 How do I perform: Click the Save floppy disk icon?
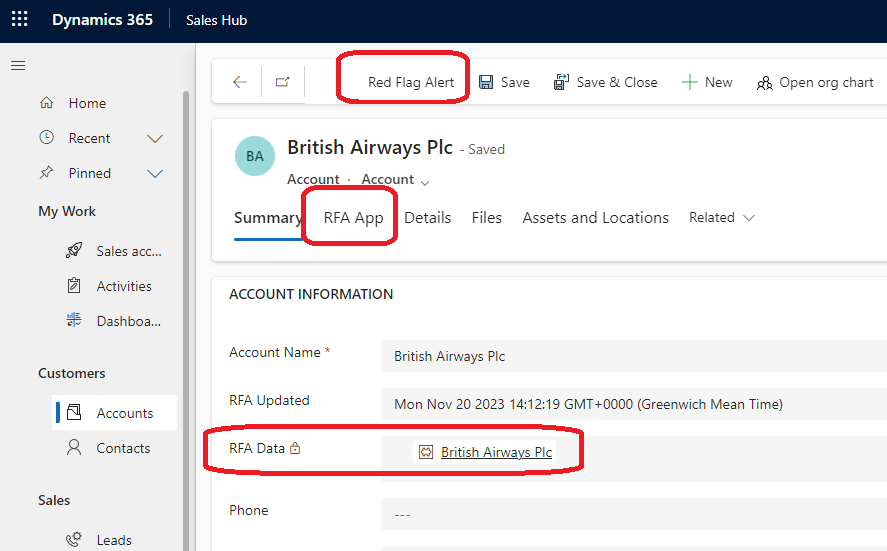(486, 83)
